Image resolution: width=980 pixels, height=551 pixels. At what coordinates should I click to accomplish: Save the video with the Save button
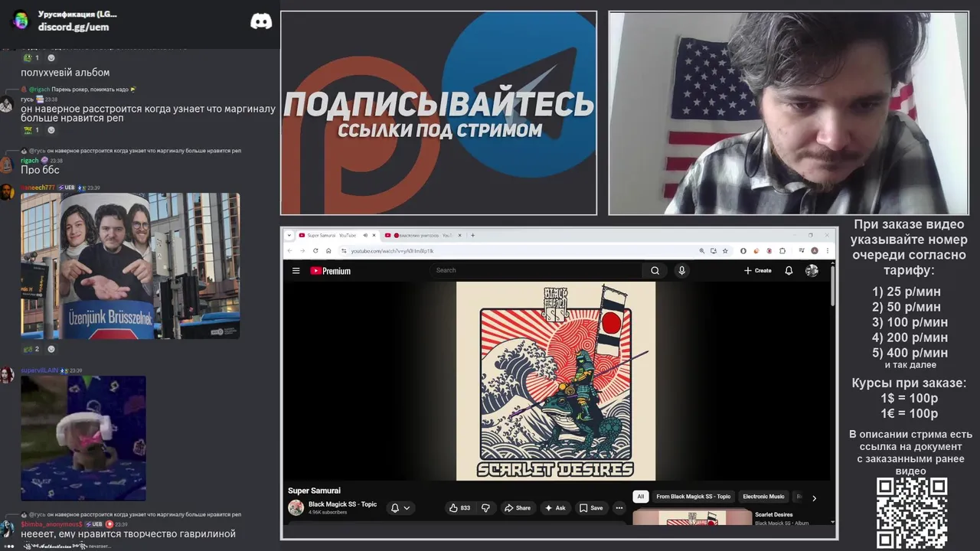pyautogui.click(x=590, y=507)
